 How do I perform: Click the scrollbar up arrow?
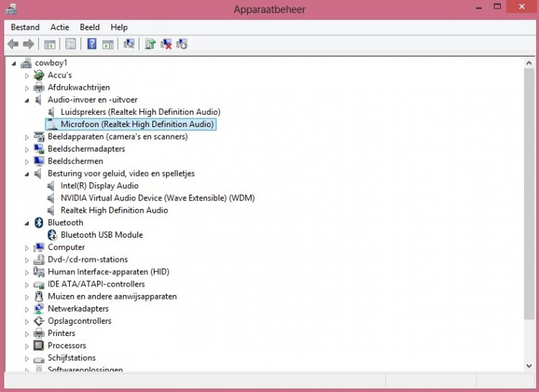(x=529, y=63)
